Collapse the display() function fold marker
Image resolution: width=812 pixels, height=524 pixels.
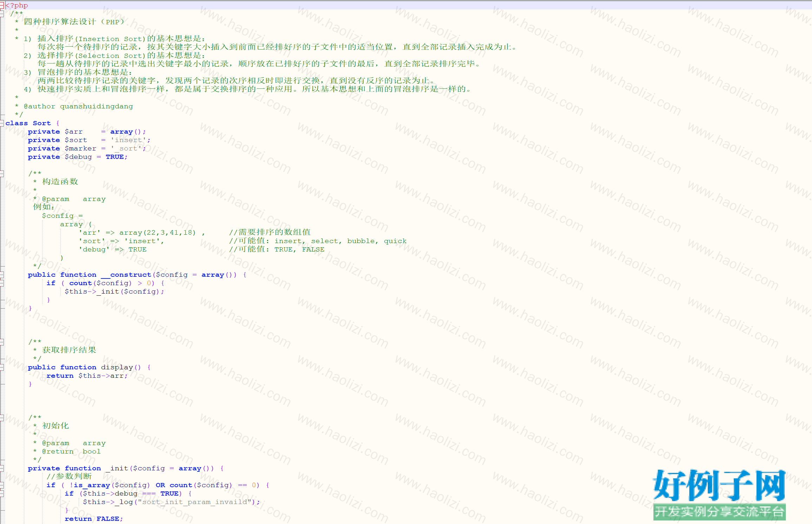coord(2,367)
